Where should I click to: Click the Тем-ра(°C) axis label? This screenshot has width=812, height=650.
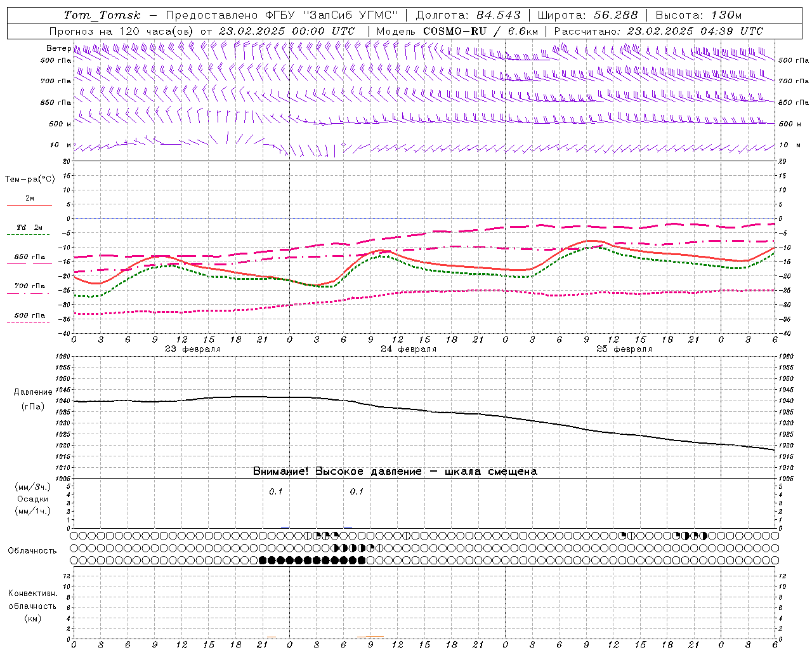click(30, 179)
